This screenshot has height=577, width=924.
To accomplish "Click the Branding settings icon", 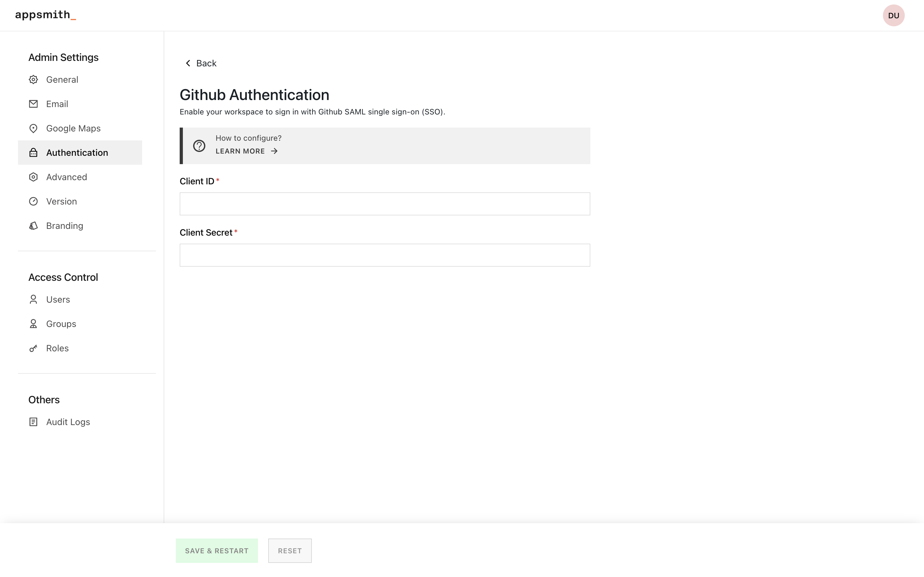I will point(33,225).
